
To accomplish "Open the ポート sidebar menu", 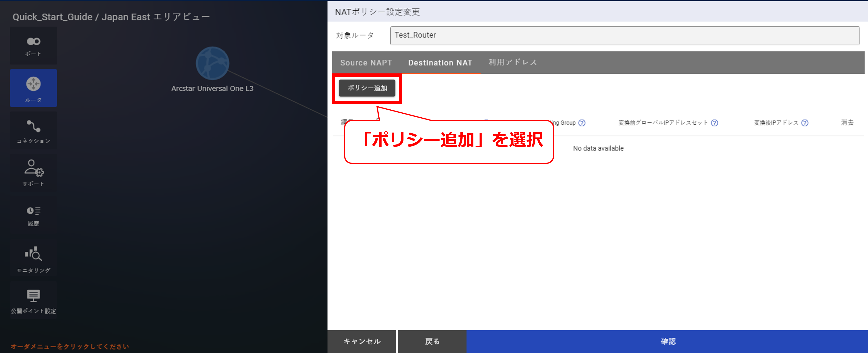I will 33,46.
